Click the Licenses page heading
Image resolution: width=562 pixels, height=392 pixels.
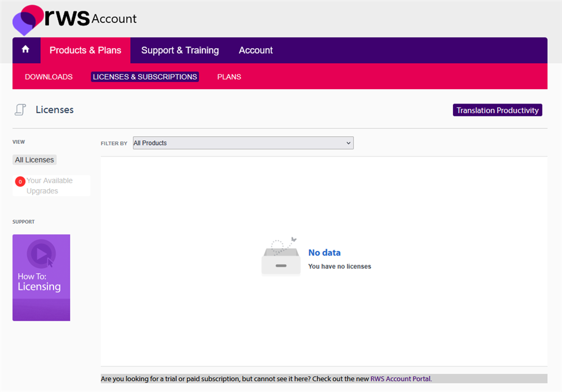tap(55, 110)
